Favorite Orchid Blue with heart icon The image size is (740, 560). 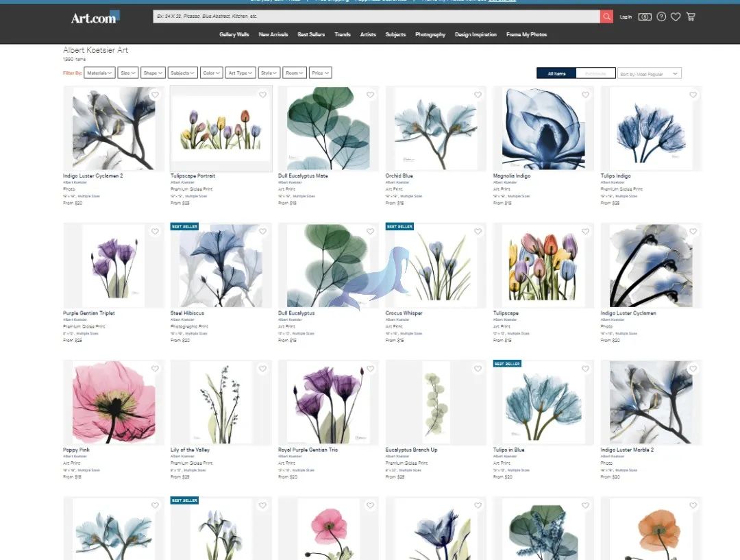[x=478, y=95]
